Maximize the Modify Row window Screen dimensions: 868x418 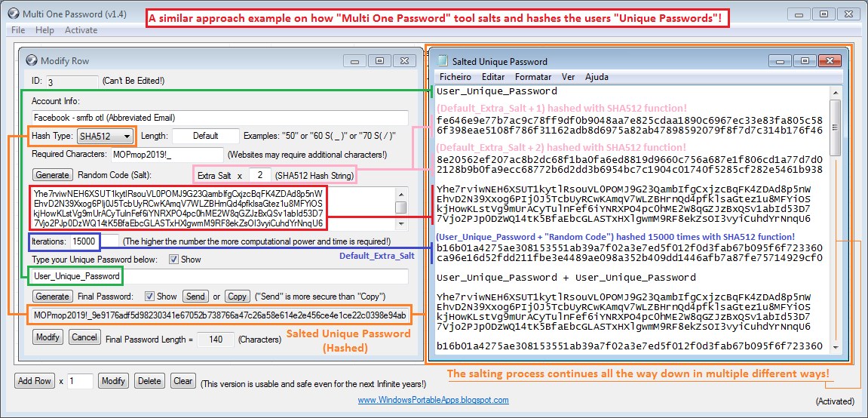[x=379, y=60]
